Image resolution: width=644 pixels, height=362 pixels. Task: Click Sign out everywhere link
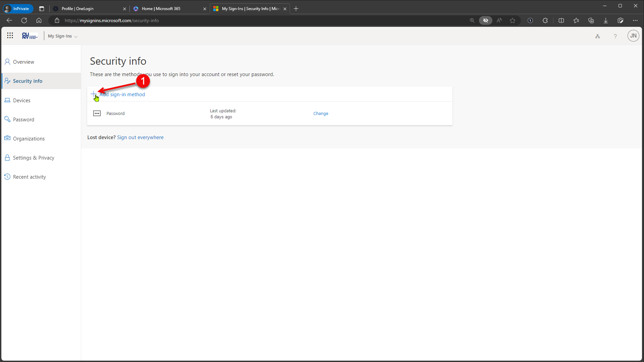tap(140, 137)
